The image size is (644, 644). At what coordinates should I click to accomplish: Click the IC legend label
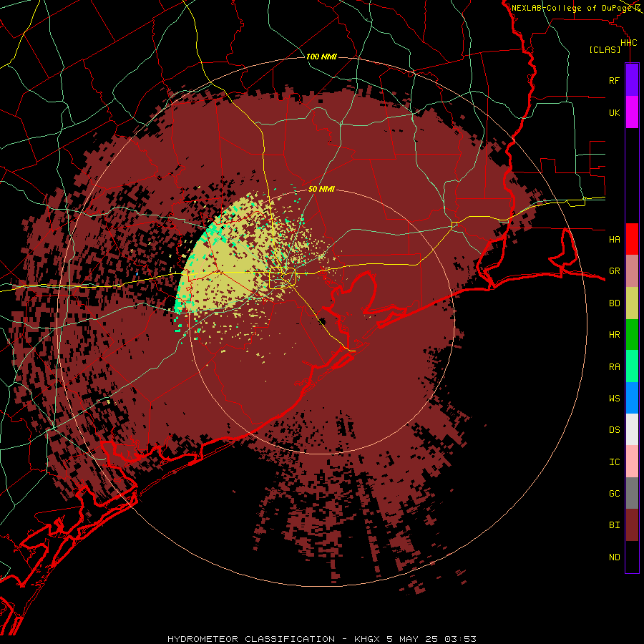click(x=614, y=462)
